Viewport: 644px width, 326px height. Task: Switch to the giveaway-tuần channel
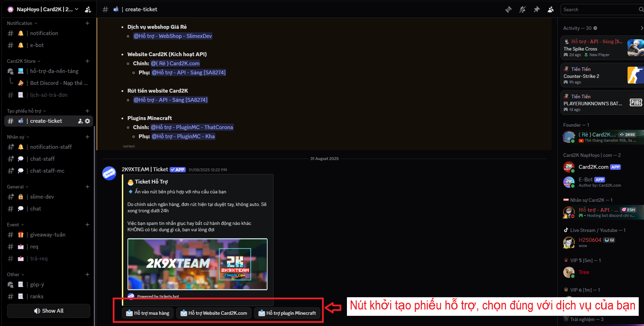click(47, 235)
